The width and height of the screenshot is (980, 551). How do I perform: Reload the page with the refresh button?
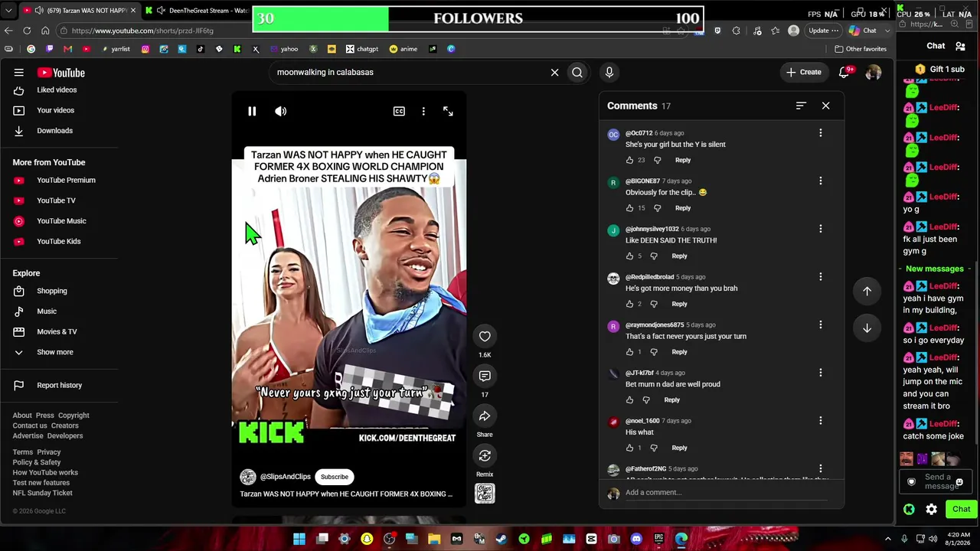pyautogui.click(x=27, y=31)
